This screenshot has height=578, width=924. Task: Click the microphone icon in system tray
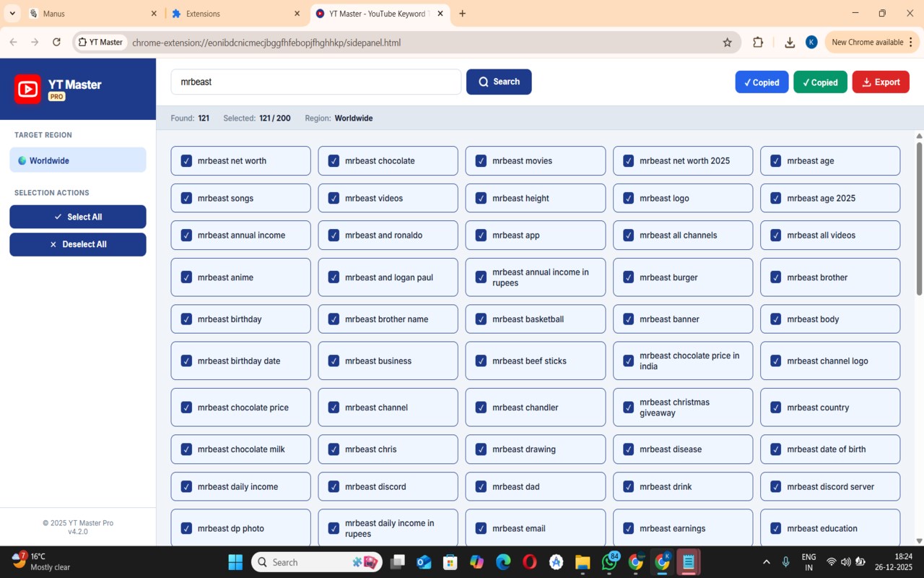[786, 562]
